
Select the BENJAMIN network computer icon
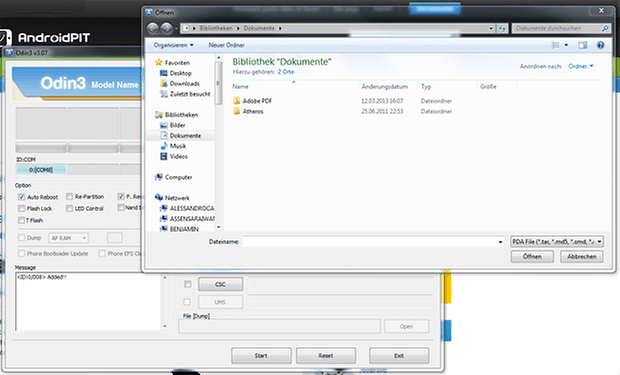coord(164,229)
